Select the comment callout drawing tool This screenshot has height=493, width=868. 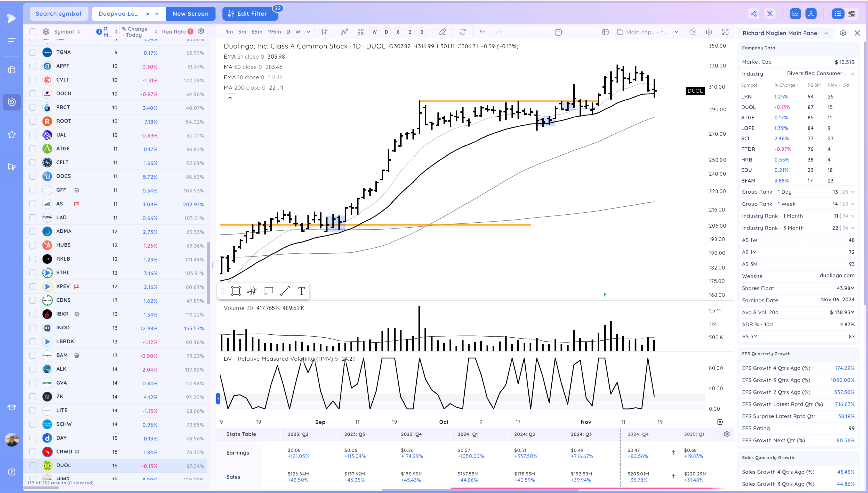click(268, 291)
